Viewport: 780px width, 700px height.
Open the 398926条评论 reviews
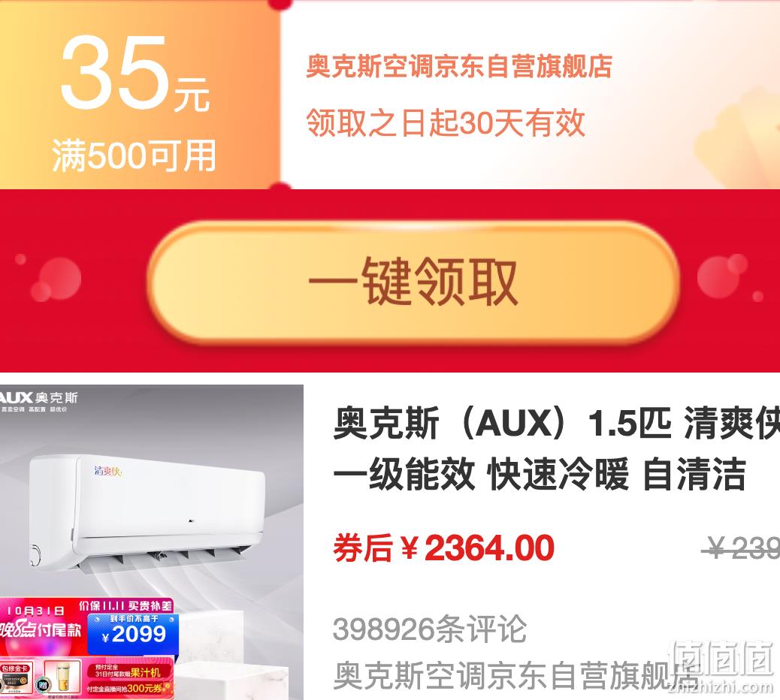(x=429, y=629)
